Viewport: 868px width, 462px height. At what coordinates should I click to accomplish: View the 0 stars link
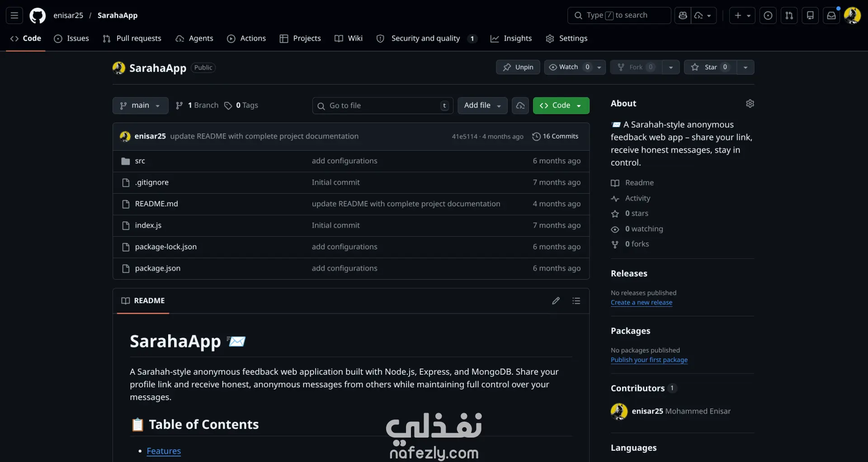630,214
